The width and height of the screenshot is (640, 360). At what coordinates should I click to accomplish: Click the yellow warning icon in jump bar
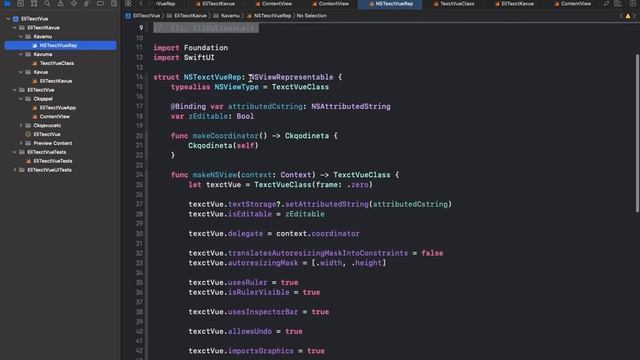[628, 16]
